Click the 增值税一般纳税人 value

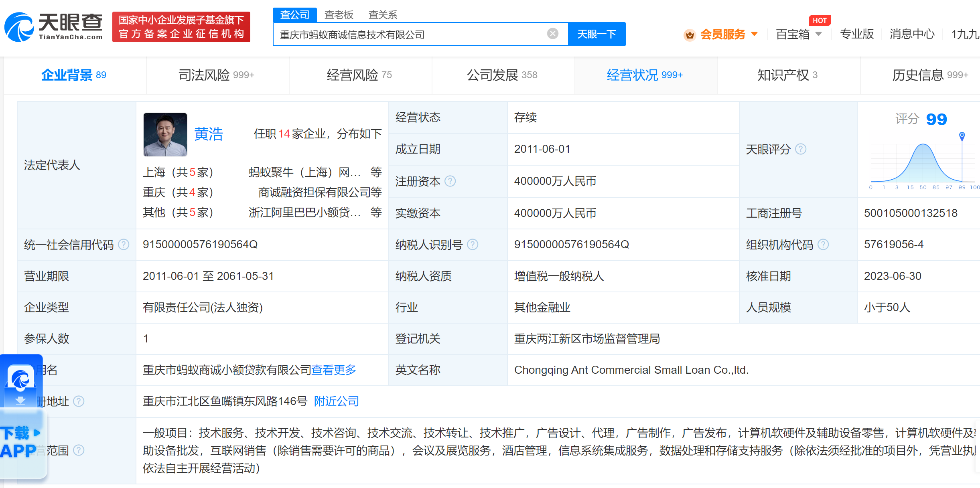pyautogui.click(x=559, y=276)
